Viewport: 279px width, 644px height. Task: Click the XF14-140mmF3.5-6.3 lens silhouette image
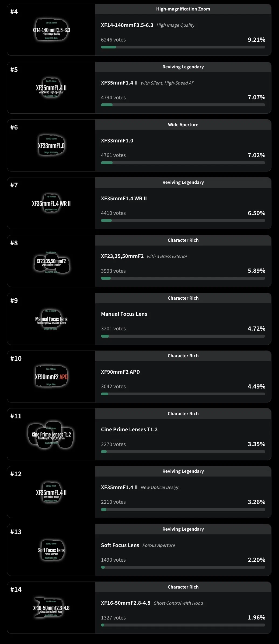pyautogui.click(x=51, y=30)
